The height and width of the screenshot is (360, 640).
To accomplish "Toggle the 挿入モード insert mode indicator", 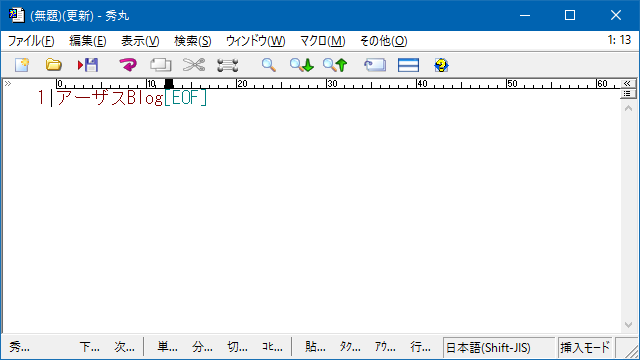I will [585, 348].
